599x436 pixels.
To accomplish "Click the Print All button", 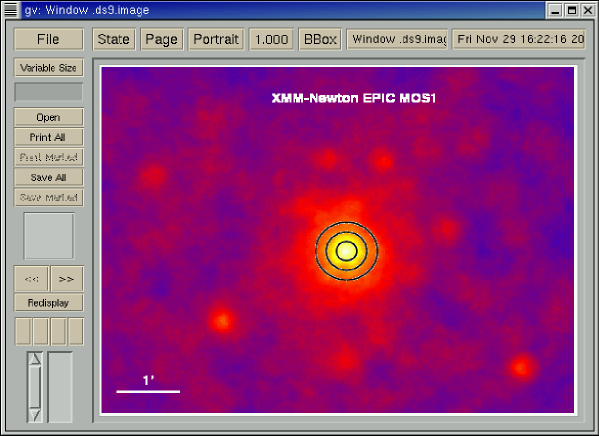I will pos(49,137).
